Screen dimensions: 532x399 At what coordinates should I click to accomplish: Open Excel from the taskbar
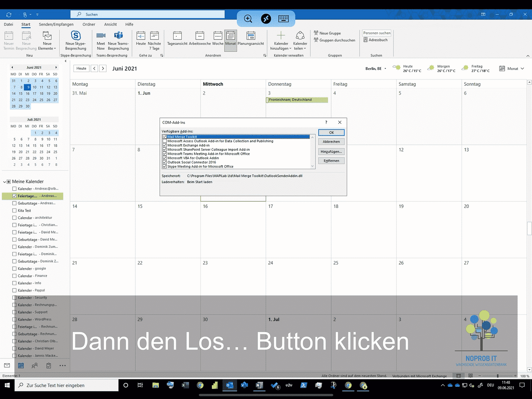pos(185,385)
